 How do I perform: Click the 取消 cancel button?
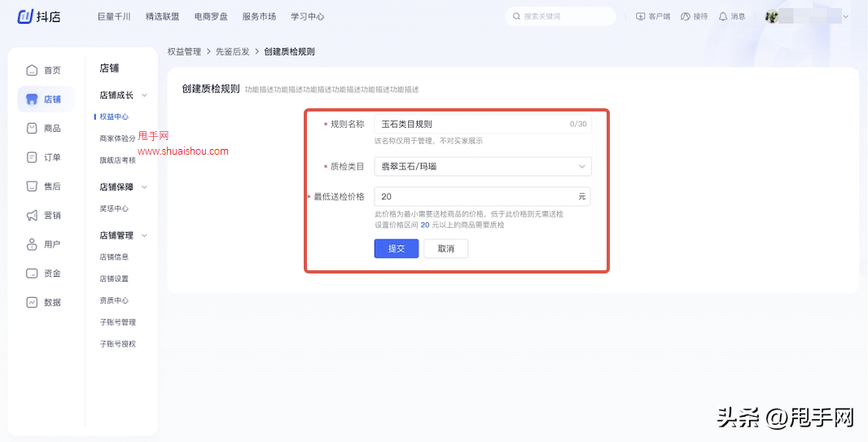(445, 248)
